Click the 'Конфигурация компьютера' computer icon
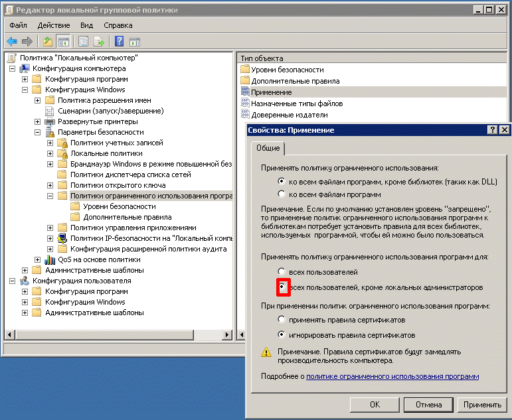The image size is (512, 420). point(25,68)
